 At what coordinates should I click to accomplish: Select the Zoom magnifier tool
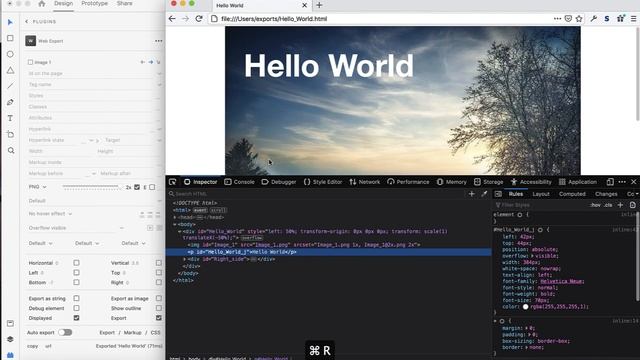click(11, 151)
